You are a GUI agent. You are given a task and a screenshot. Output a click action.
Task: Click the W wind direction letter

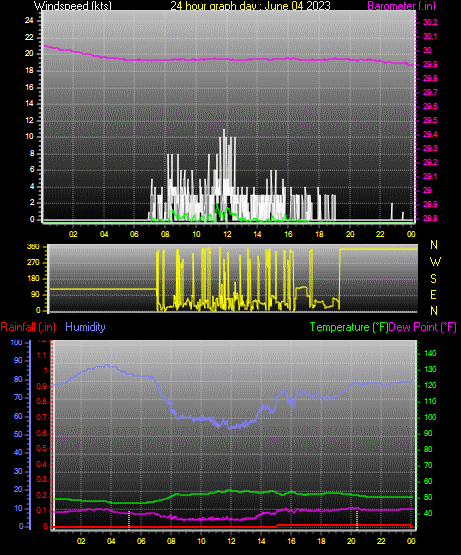(x=435, y=262)
